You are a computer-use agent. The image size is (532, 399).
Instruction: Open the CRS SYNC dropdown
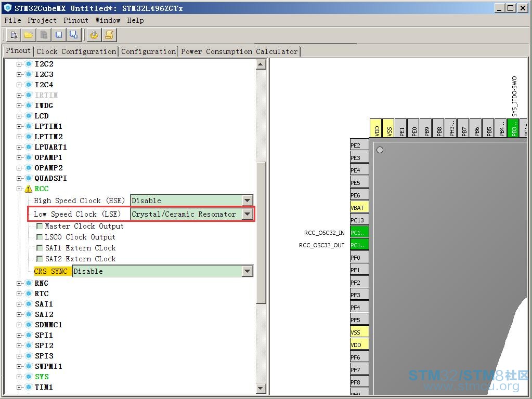tap(248, 271)
